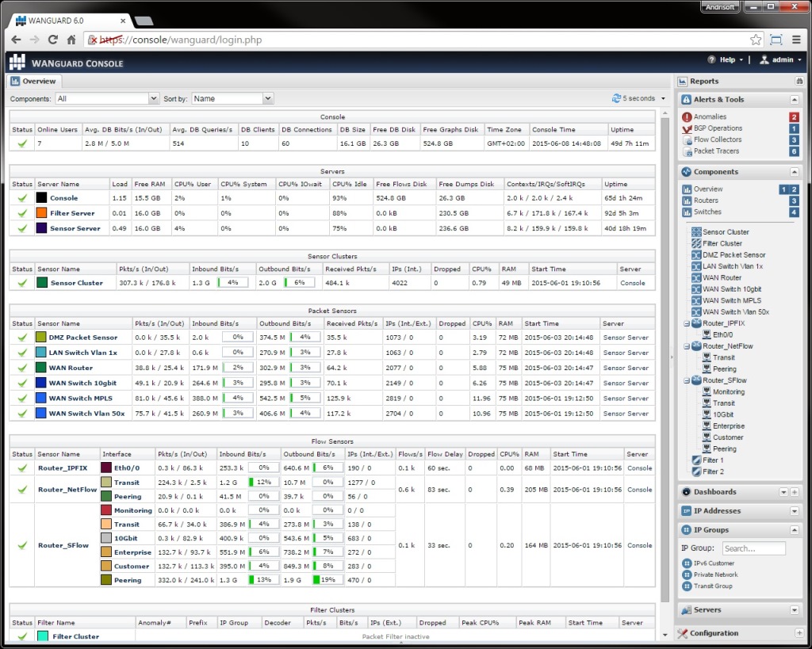Click the browser back arrow

(x=16, y=40)
